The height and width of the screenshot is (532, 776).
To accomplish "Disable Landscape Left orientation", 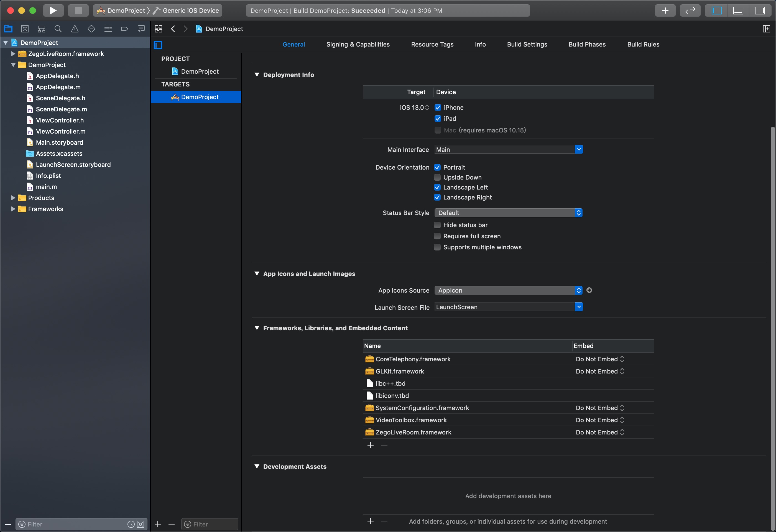I will pyautogui.click(x=437, y=187).
